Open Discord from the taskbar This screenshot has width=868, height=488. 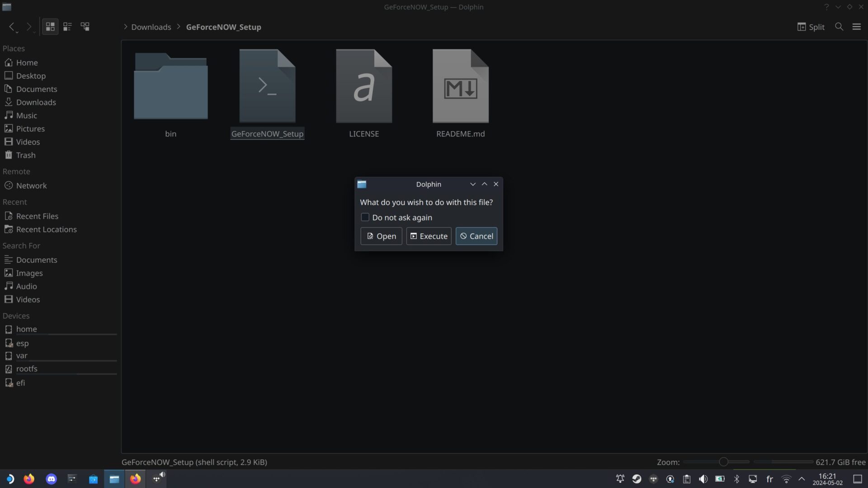click(51, 479)
